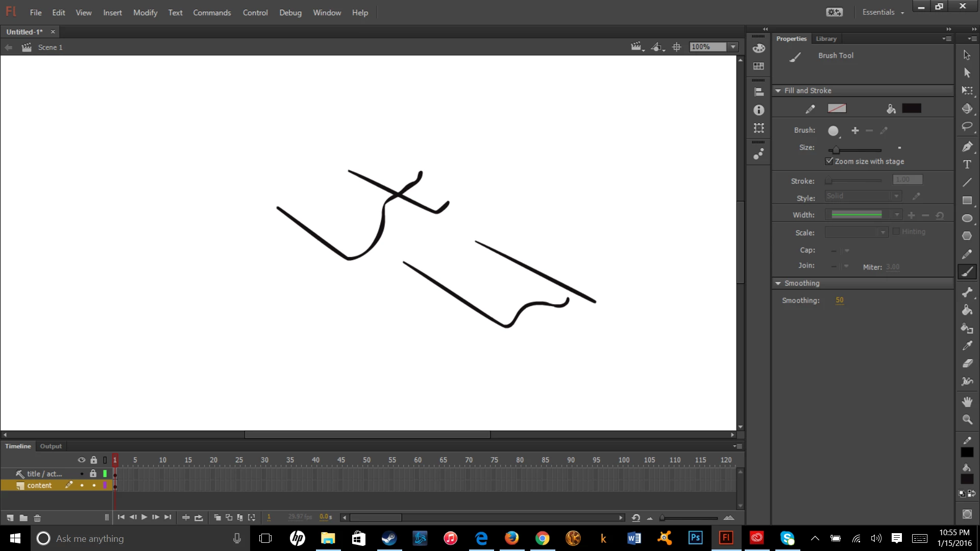
Task: Toggle visibility dot of content layer
Action: pyautogui.click(x=82, y=485)
